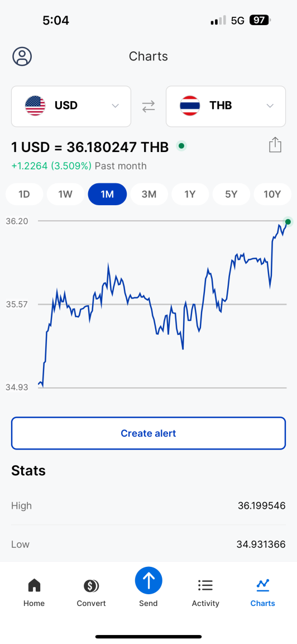Choose the 1Y chart period

click(190, 195)
